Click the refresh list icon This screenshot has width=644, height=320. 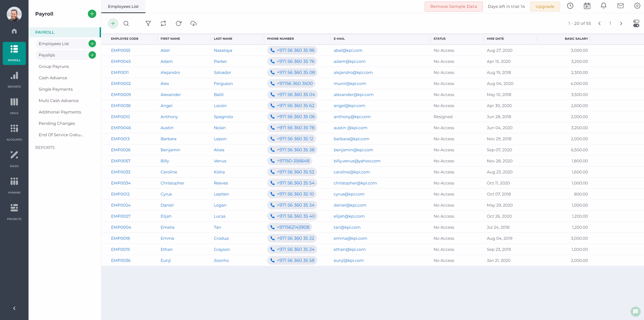click(178, 23)
